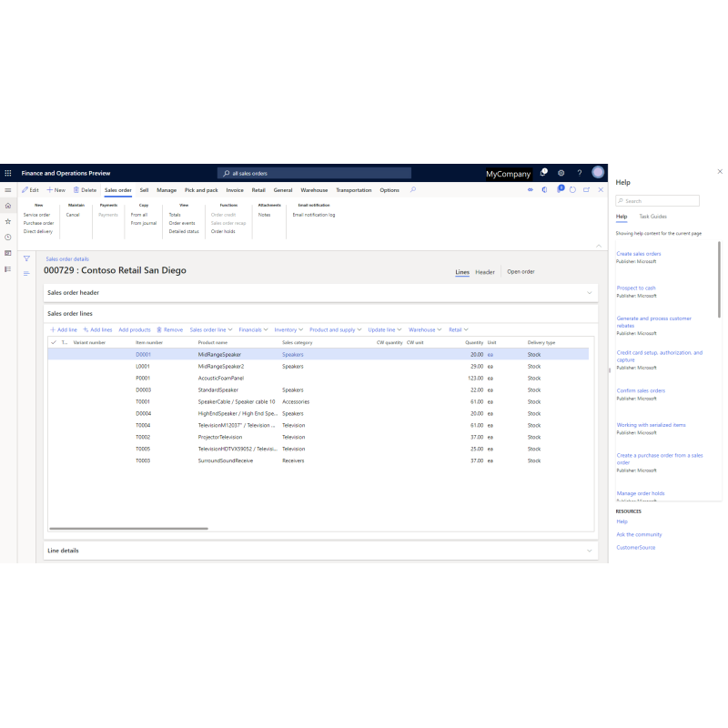Open the Product and supply dropdown
Image resolution: width=728 pixels, height=728 pixels.
pyautogui.click(x=335, y=329)
